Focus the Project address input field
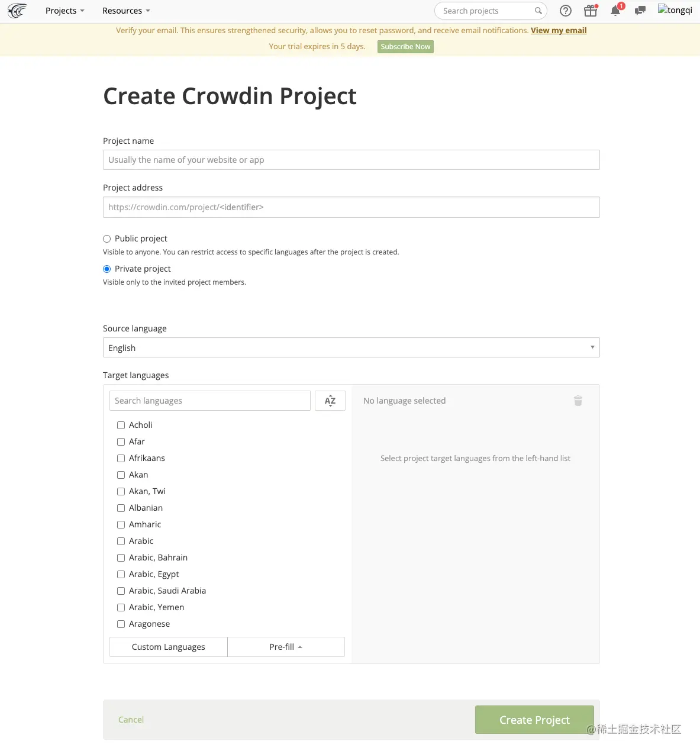 pyautogui.click(x=351, y=207)
